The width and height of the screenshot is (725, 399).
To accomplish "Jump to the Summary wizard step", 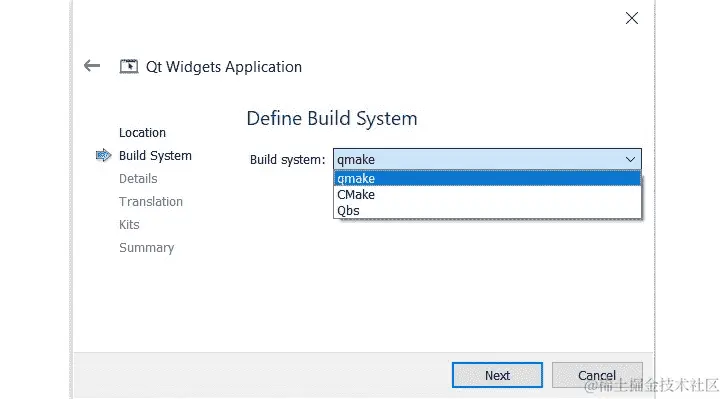I will 147,248.
